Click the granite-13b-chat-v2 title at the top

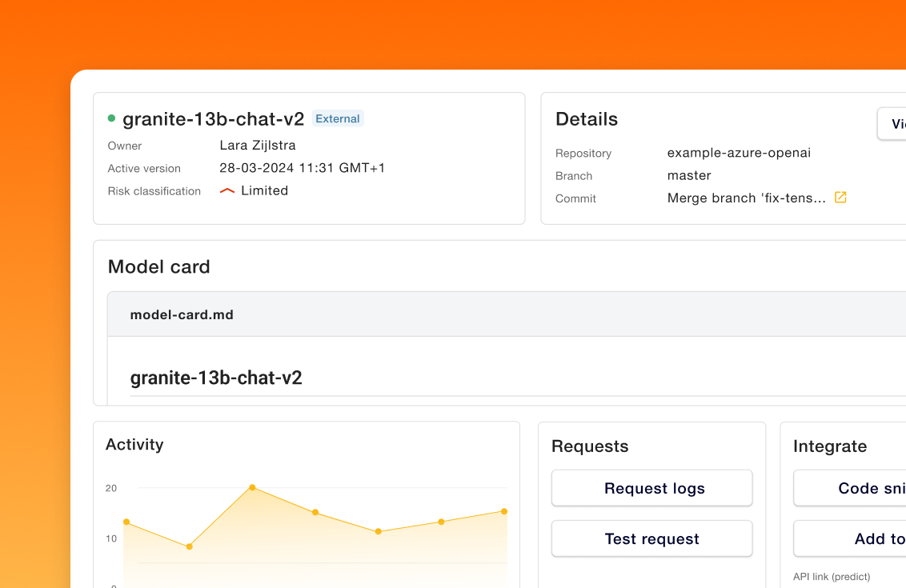[213, 119]
